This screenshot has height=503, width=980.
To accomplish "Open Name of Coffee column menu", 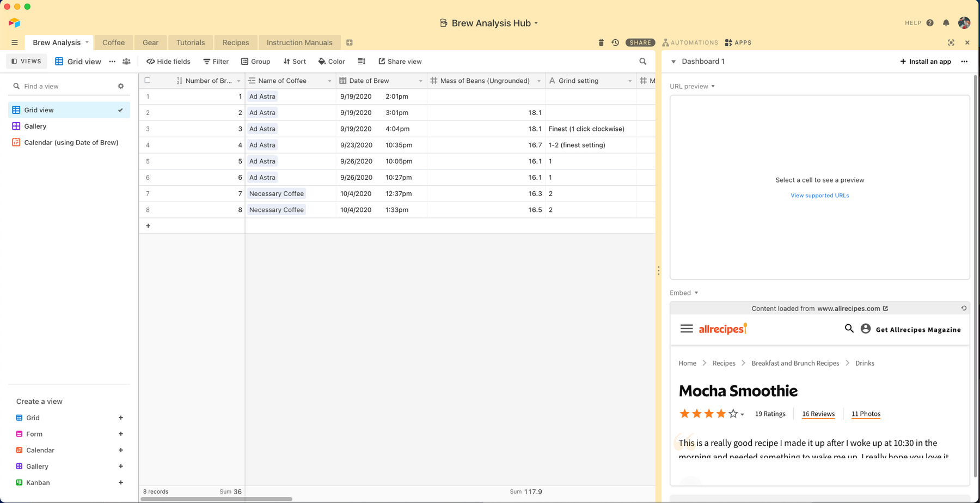I will [x=329, y=81].
